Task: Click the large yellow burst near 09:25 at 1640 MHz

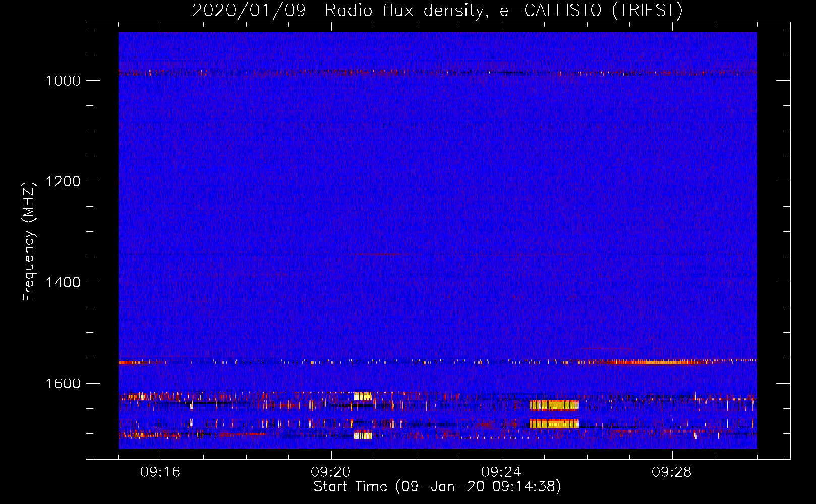Action: click(x=554, y=405)
